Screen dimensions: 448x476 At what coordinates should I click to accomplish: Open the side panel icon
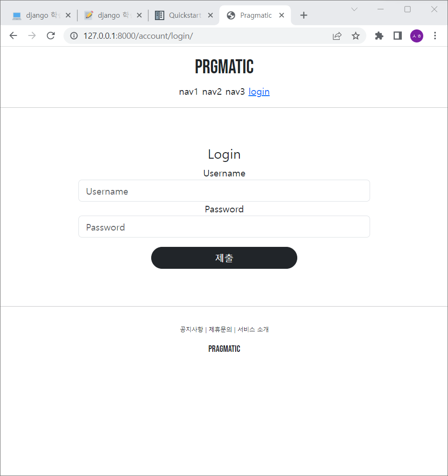pos(397,35)
